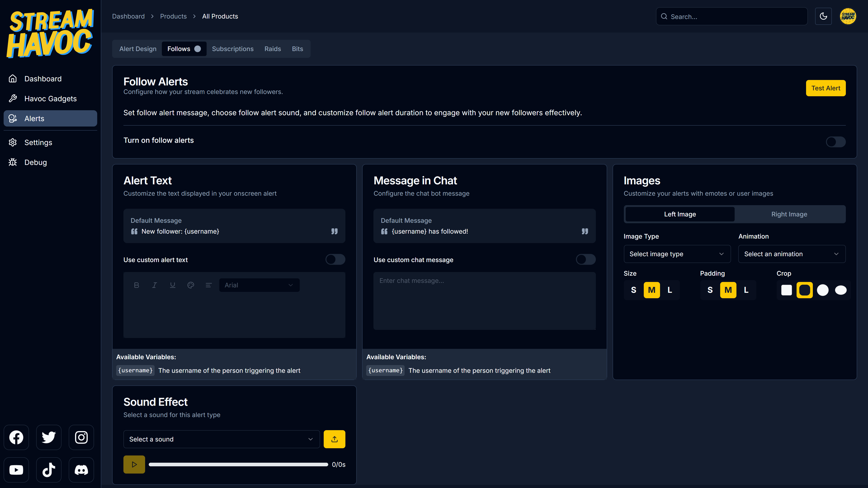Click the Test Alert button

point(826,88)
